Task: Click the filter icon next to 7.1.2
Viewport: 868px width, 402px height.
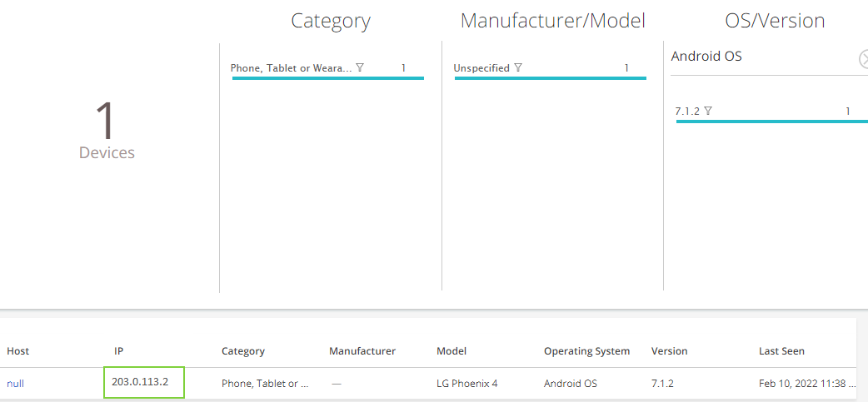Action: click(x=708, y=111)
